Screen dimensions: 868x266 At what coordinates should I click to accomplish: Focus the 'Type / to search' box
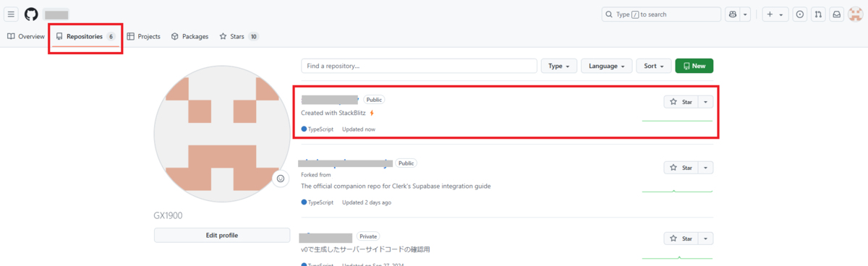(661, 14)
